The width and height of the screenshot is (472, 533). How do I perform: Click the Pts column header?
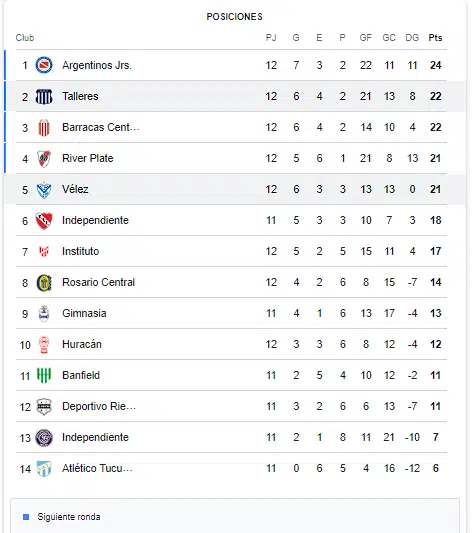435,37
